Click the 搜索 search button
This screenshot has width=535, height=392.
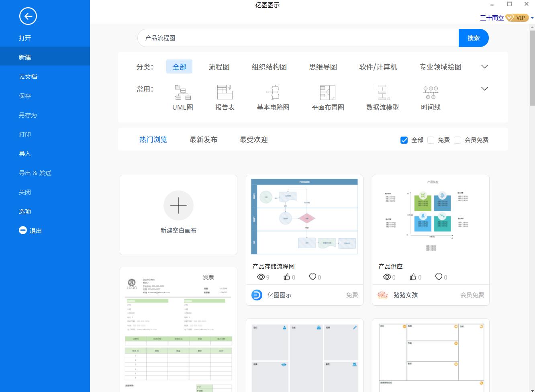click(474, 38)
